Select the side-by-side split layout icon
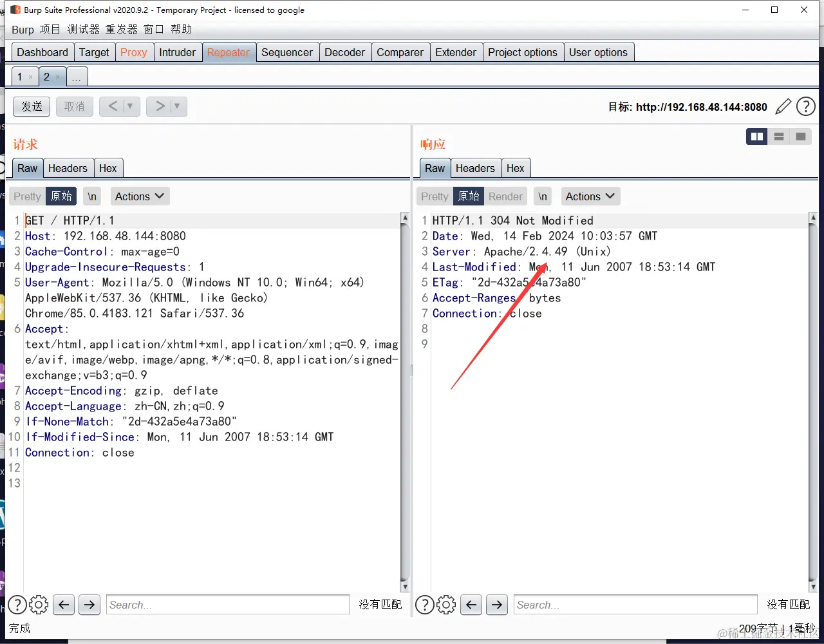Screen dimensions: 824x644 coord(757,137)
